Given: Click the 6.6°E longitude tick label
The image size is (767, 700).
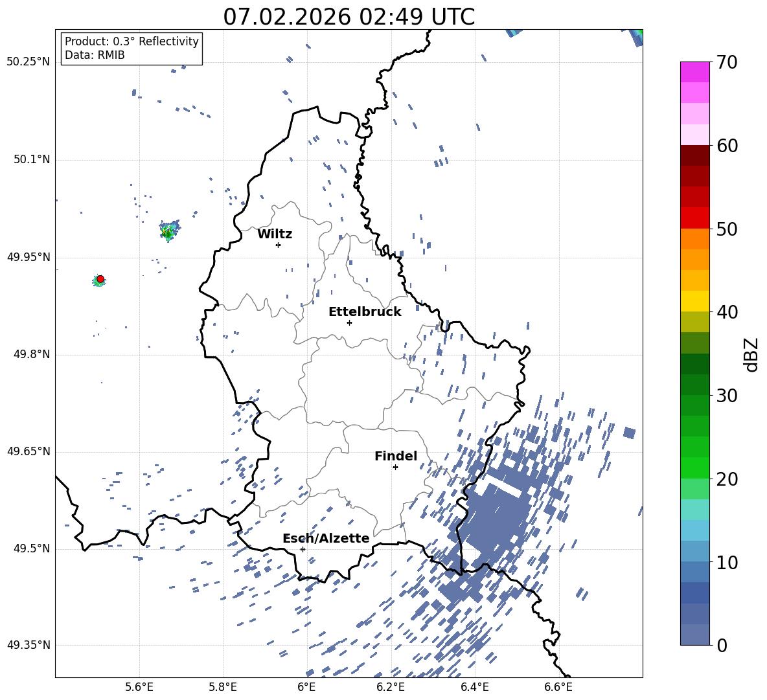Looking at the screenshot, I should click(558, 687).
